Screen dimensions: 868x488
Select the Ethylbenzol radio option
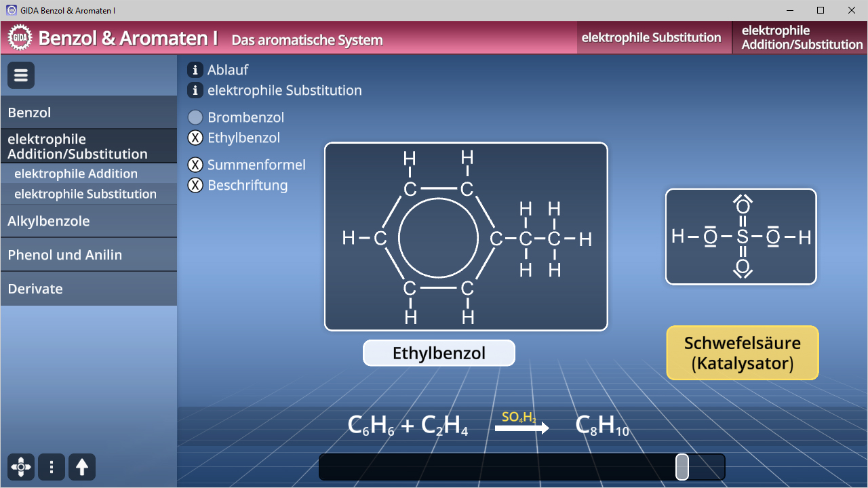point(195,138)
